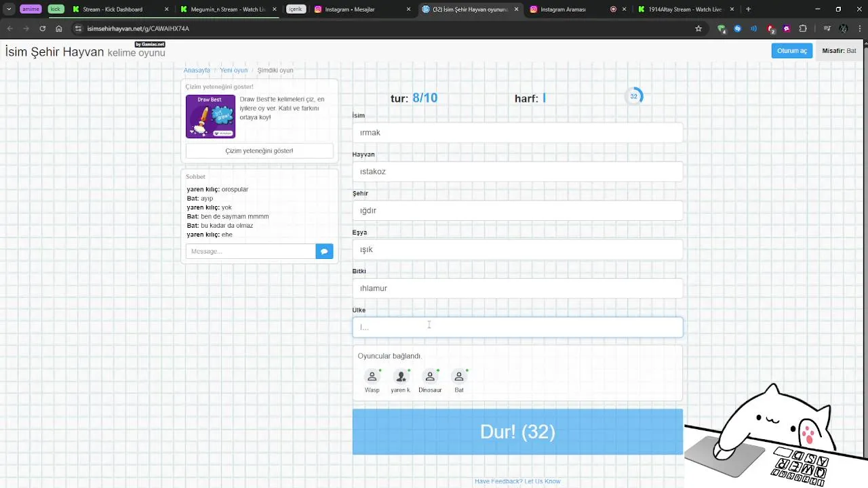Send the chat message with blue icon

pos(324,251)
